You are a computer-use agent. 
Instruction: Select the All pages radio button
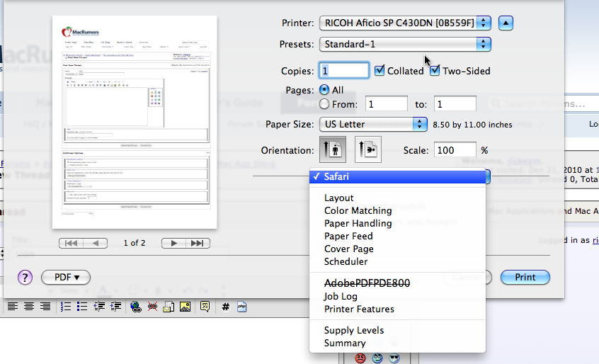point(324,90)
